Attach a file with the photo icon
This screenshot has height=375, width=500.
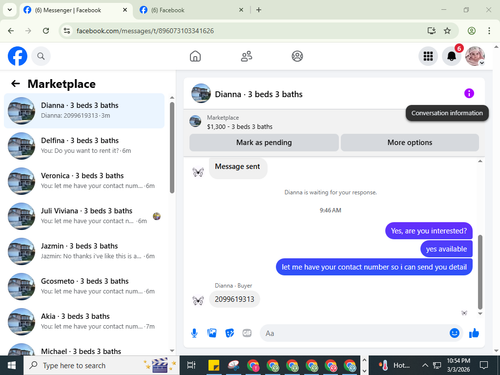212,333
